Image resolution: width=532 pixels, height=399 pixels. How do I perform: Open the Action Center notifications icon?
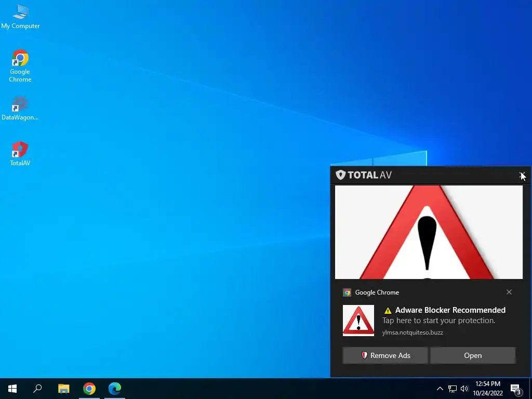(516, 389)
